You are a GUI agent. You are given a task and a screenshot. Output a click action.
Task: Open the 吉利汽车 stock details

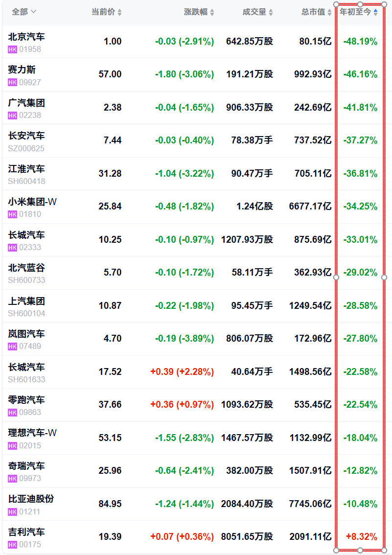pyautogui.click(x=197, y=537)
